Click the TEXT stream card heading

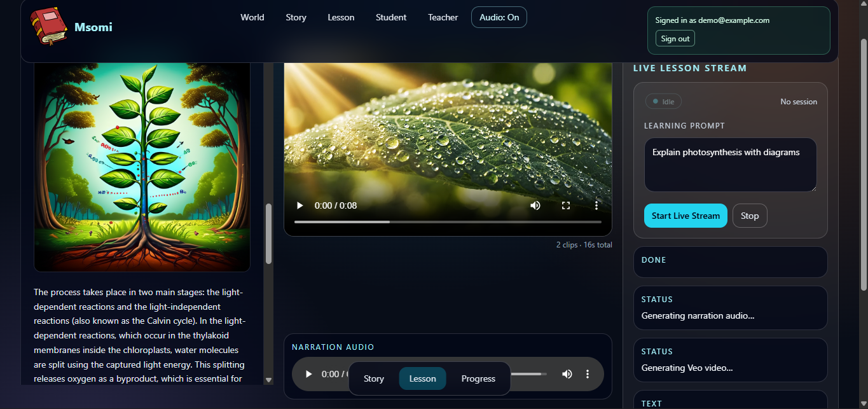pos(652,404)
